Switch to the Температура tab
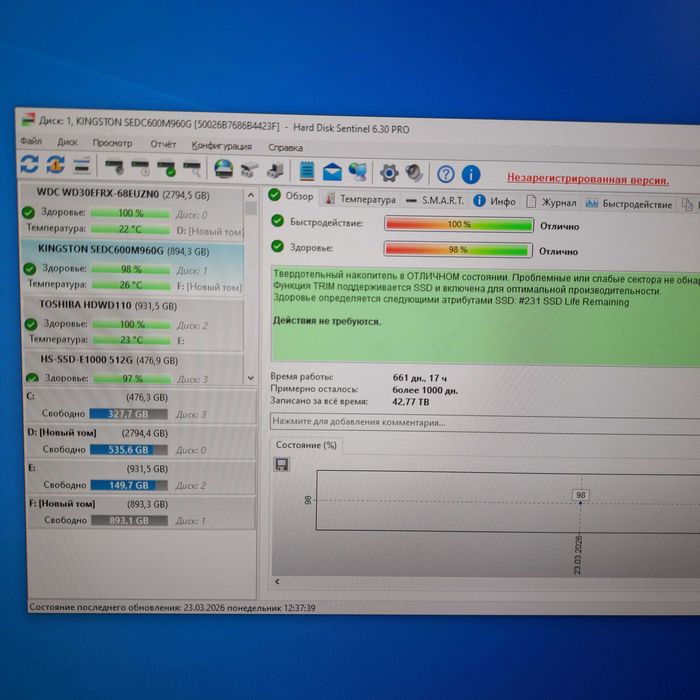The height and width of the screenshot is (700, 700). point(361,199)
